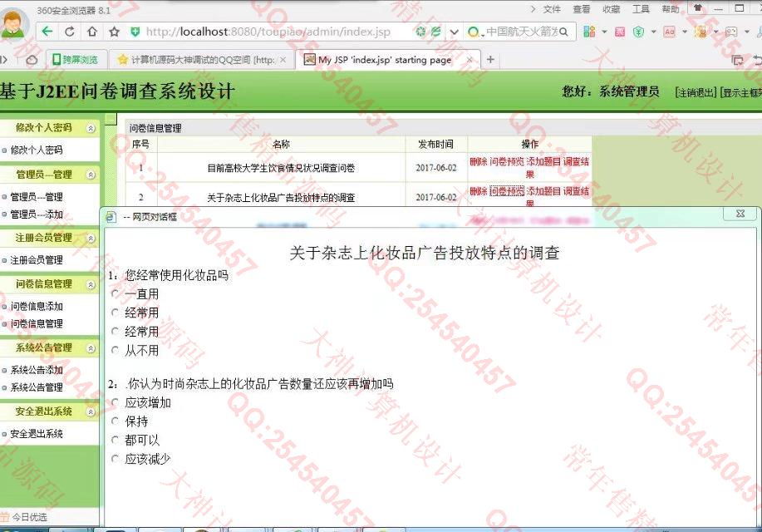Open the 跨屏浏览 tab
Image resolution: width=762 pixels, height=532 pixels.
click(x=76, y=60)
